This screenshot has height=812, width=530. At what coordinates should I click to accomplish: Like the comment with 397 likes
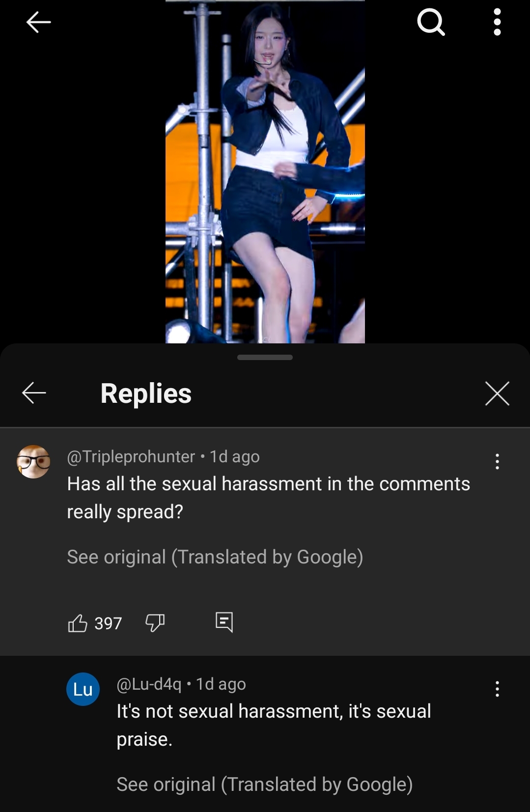pos(77,623)
